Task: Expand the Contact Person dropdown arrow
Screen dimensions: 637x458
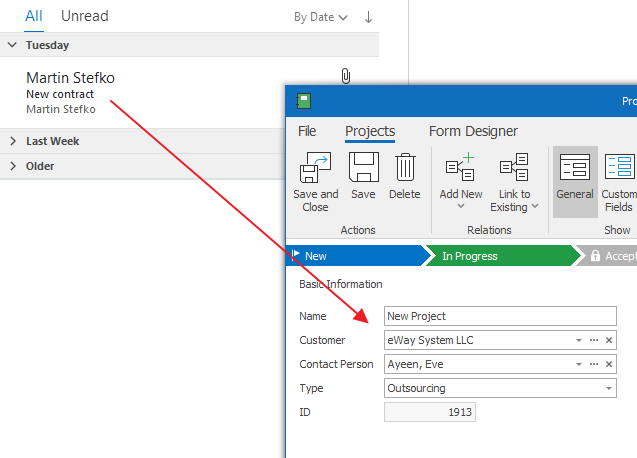Action: click(x=579, y=364)
